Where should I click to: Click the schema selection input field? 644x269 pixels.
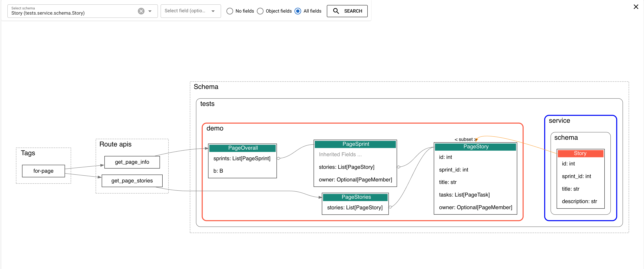click(x=73, y=13)
